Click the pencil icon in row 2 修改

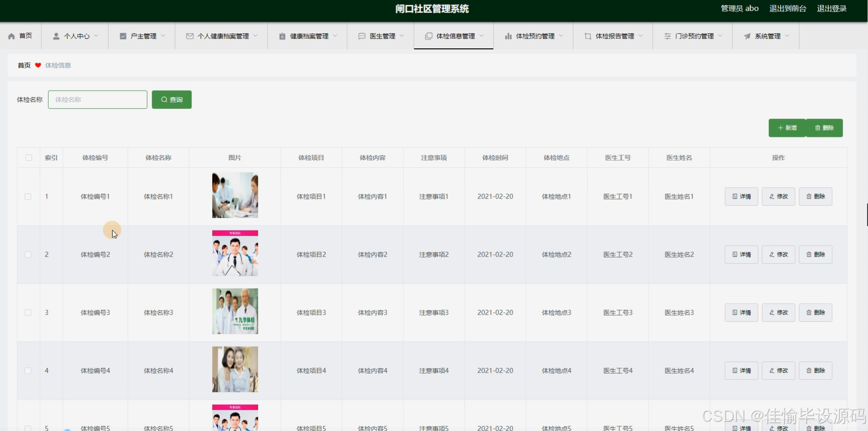coord(772,254)
